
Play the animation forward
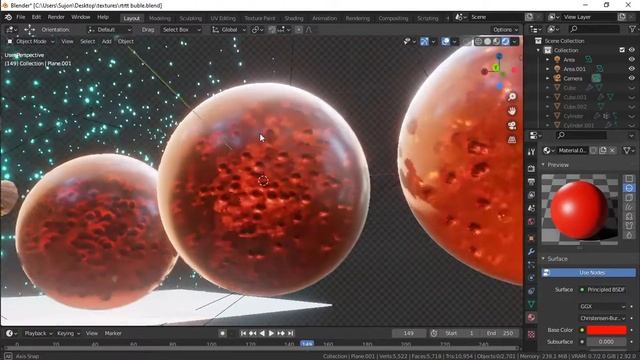tap(271, 333)
